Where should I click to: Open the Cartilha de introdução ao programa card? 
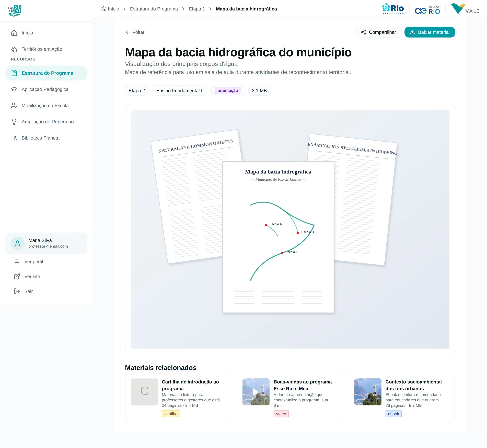point(178,398)
